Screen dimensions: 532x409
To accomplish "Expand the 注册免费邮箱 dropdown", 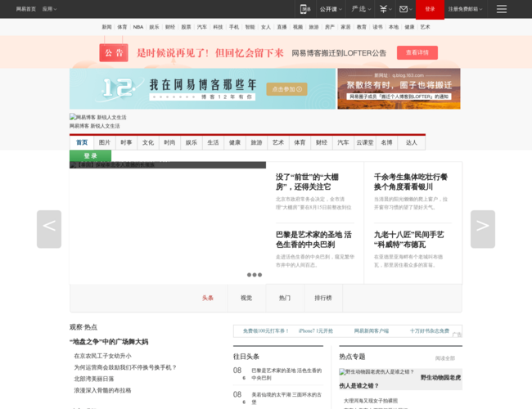I will point(465,9).
